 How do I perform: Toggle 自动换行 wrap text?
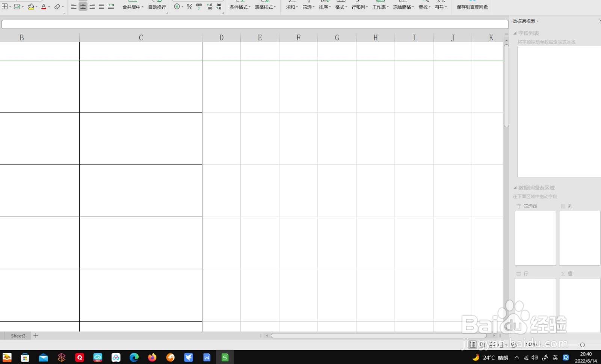click(x=157, y=7)
